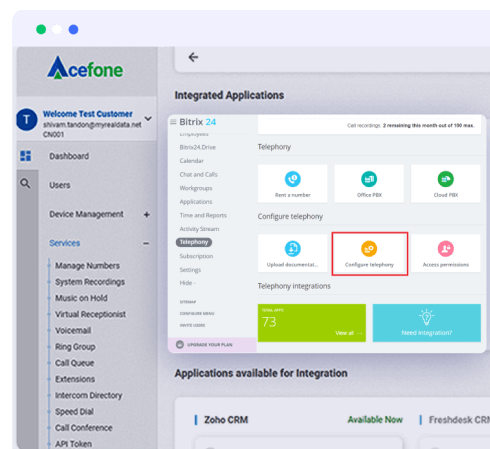Click the Bitrix 24 logo text
Screen dimensions: 490x449
(198, 122)
